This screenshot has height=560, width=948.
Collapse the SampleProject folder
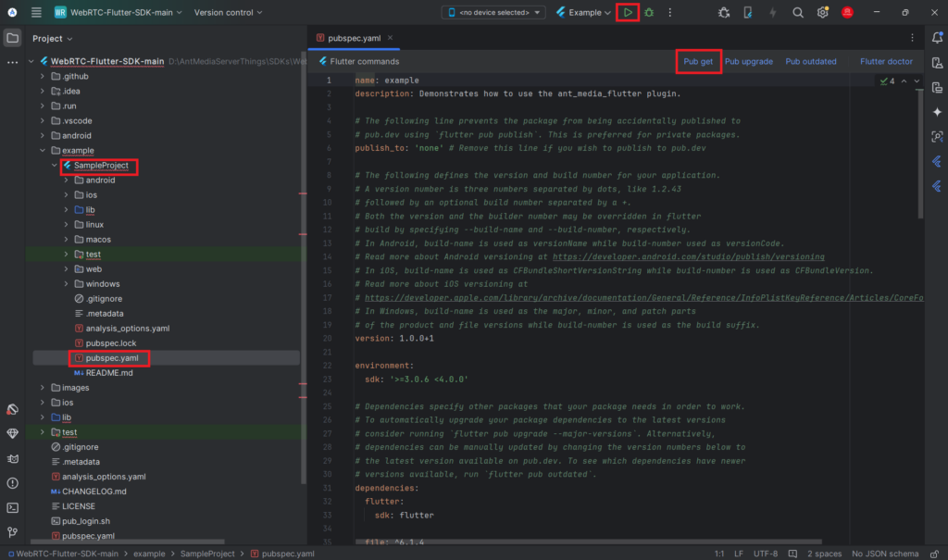(55, 165)
